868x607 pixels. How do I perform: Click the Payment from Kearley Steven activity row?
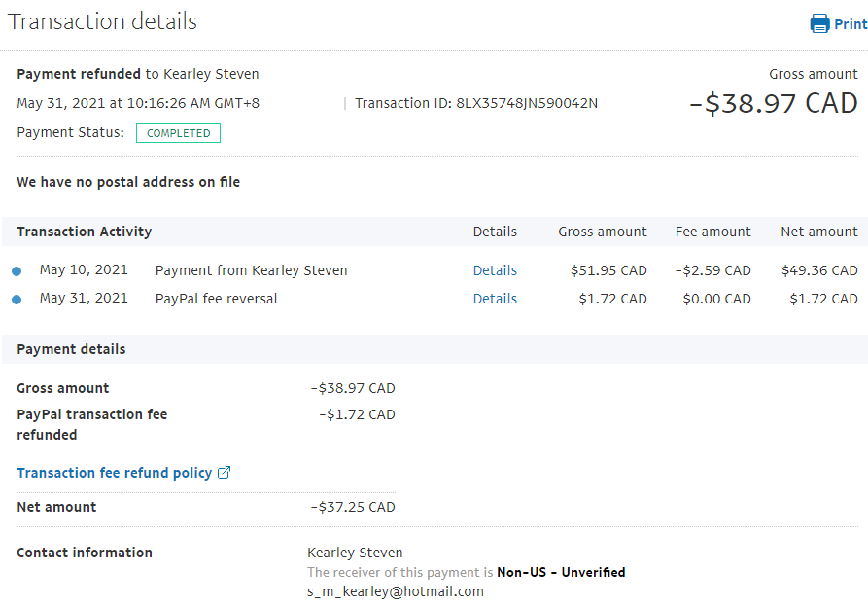(251, 270)
